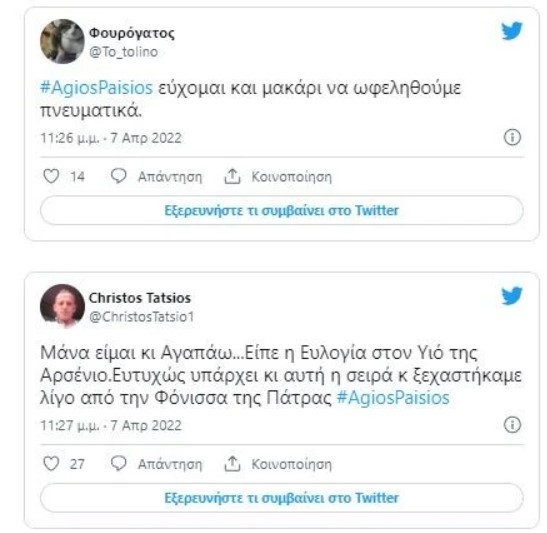Open the #AgiosPaisios hashtag in the second tweet
Image resolution: width=547 pixels, height=533 pixels.
point(393,398)
